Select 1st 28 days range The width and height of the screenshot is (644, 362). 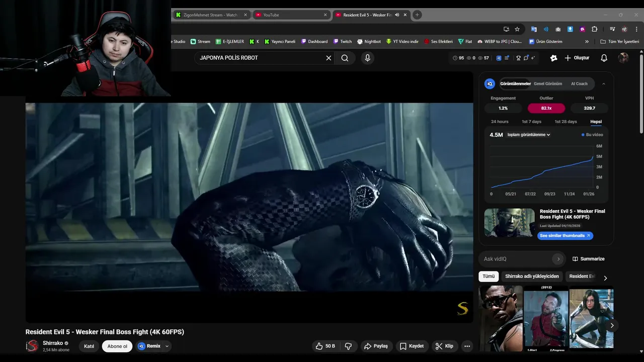(x=566, y=122)
